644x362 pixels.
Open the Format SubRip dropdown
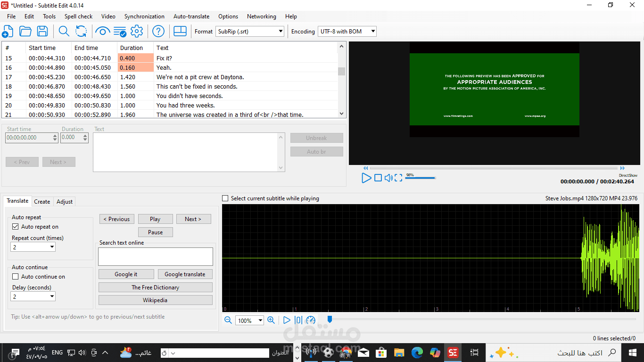[250, 32]
